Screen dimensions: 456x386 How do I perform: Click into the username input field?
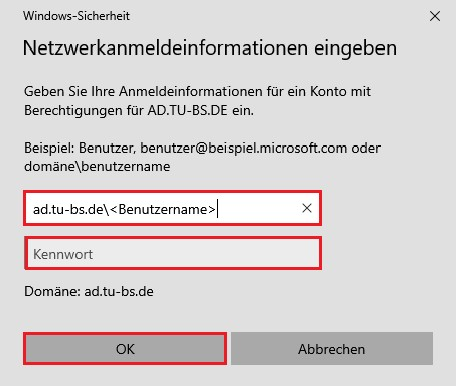(173, 208)
